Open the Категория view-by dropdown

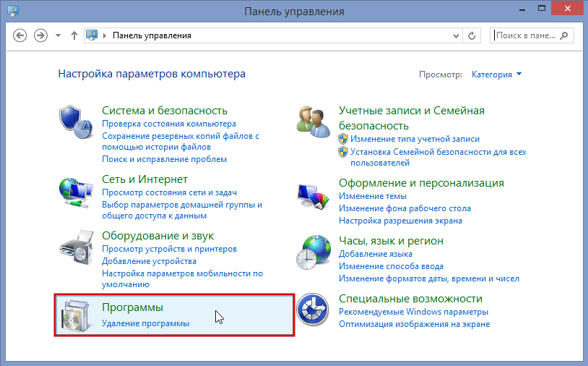click(496, 75)
